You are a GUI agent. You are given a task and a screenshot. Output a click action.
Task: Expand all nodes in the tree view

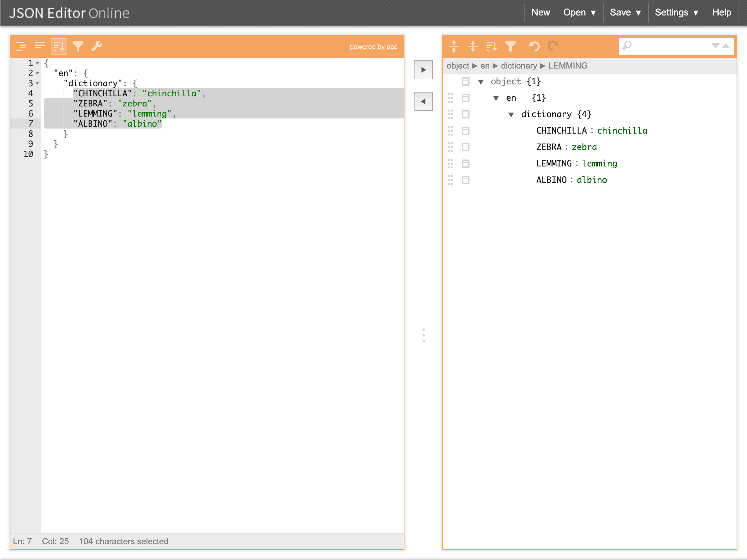tap(454, 47)
